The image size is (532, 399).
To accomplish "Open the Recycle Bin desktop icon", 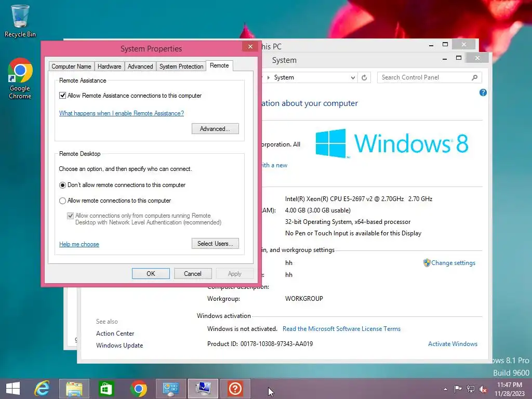I will click(x=20, y=21).
